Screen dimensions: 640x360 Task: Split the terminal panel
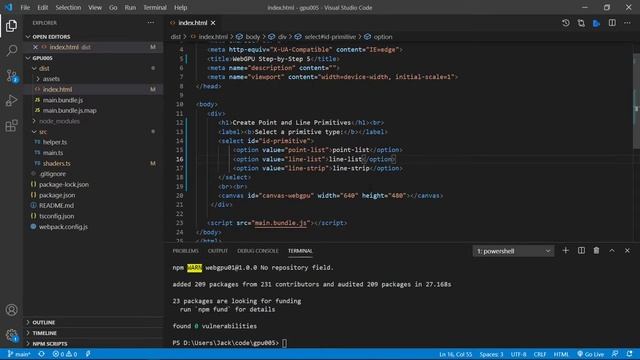(x=581, y=251)
